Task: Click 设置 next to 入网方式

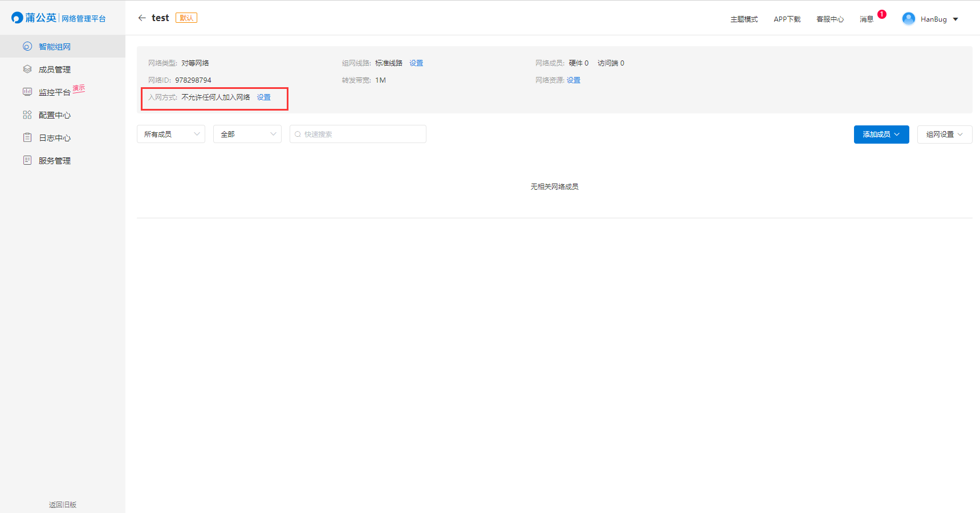Action: pyautogui.click(x=264, y=97)
